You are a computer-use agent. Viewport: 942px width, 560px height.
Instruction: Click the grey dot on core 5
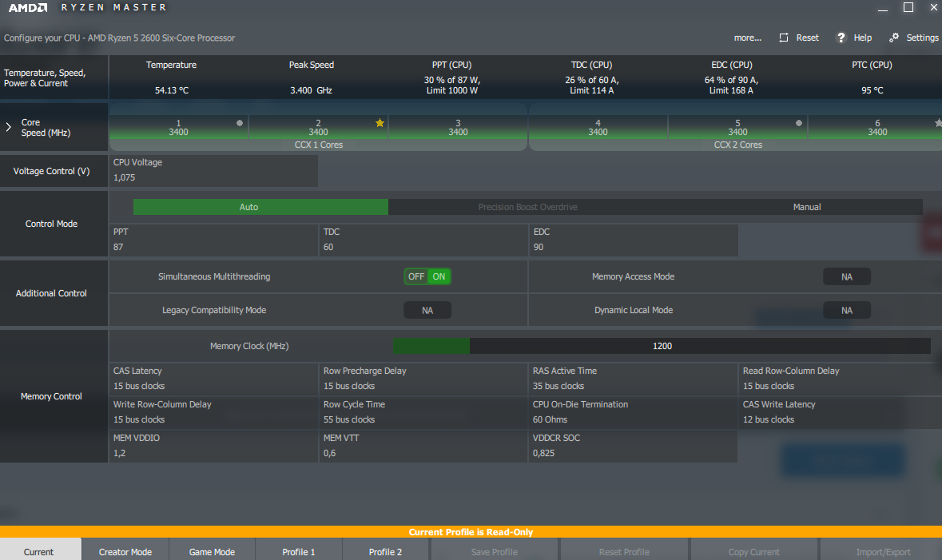[799, 122]
